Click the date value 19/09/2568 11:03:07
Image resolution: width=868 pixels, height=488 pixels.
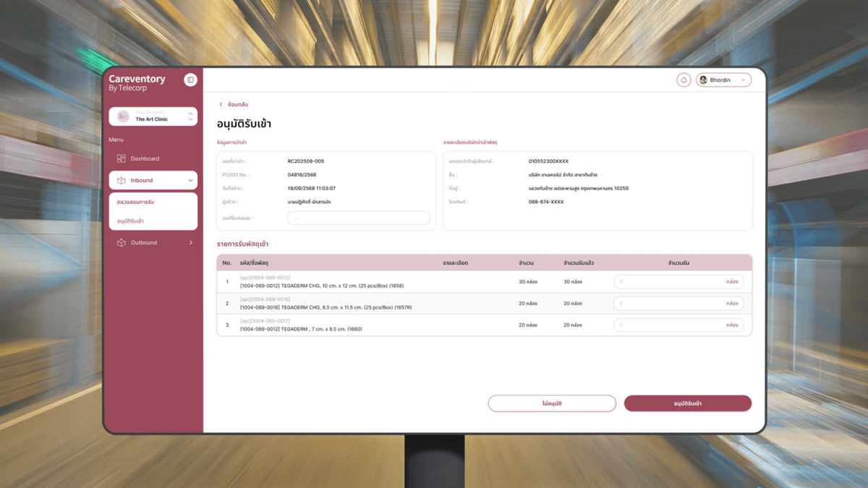tap(312, 189)
